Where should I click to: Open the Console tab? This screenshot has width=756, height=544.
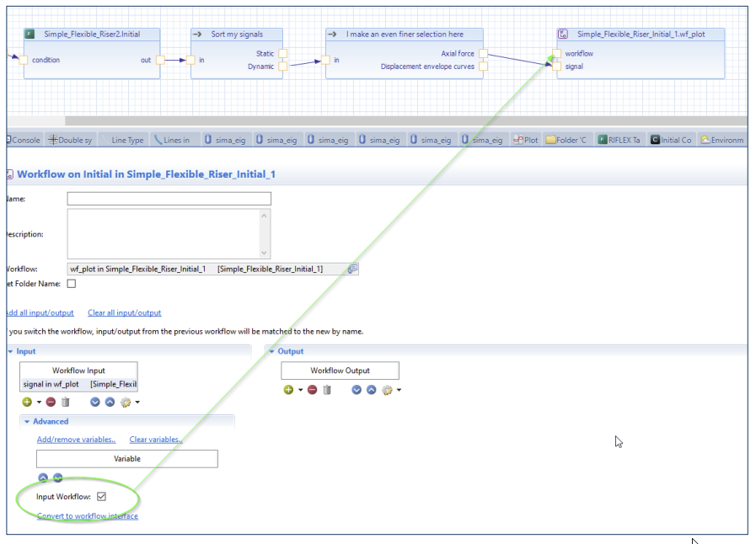[x=24, y=140]
